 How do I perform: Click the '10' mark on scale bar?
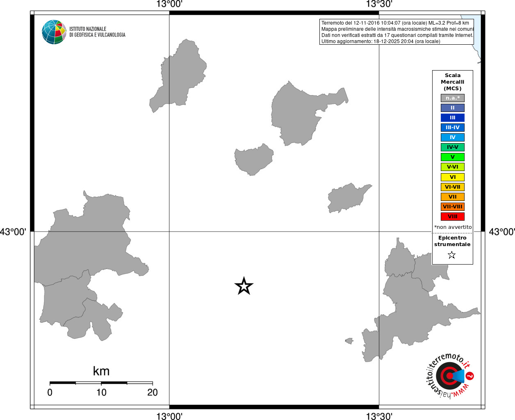pyautogui.click(x=101, y=393)
